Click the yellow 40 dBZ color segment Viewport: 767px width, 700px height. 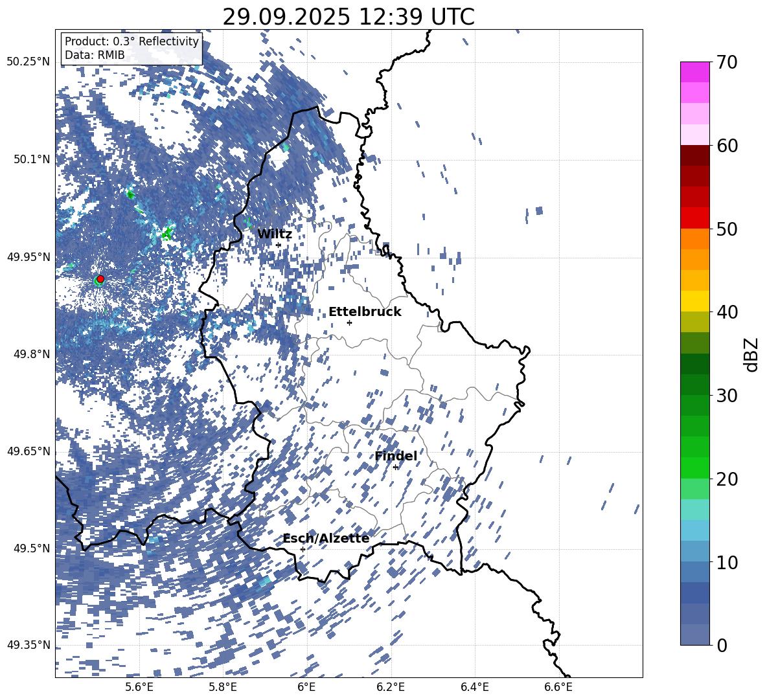[694, 301]
